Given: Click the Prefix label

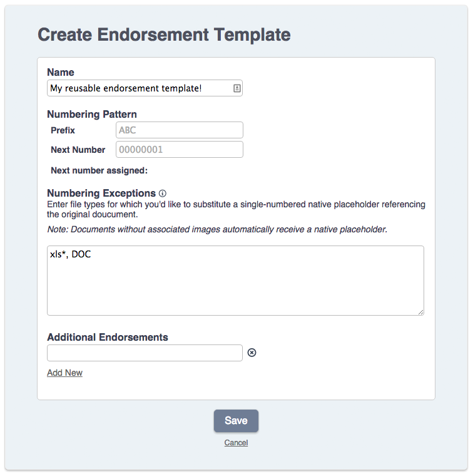Looking at the screenshot, I should (63, 130).
